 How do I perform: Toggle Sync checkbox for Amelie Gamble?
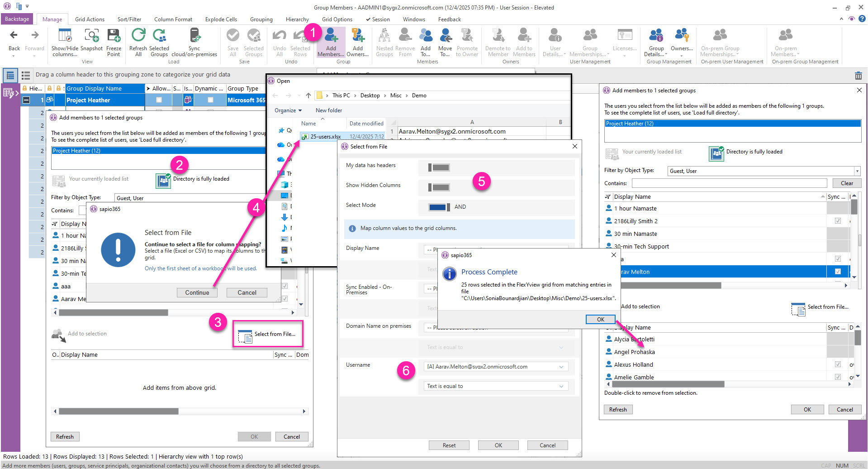pyautogui.click(x=838, y=377)
